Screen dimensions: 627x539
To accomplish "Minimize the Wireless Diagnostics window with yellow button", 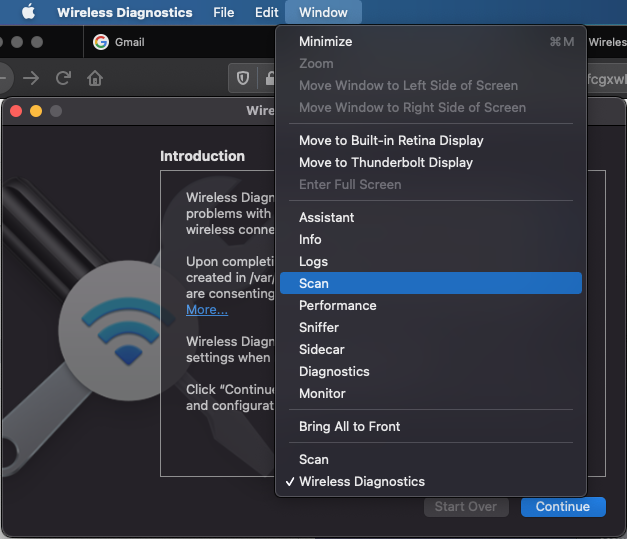I will [36, 111].
